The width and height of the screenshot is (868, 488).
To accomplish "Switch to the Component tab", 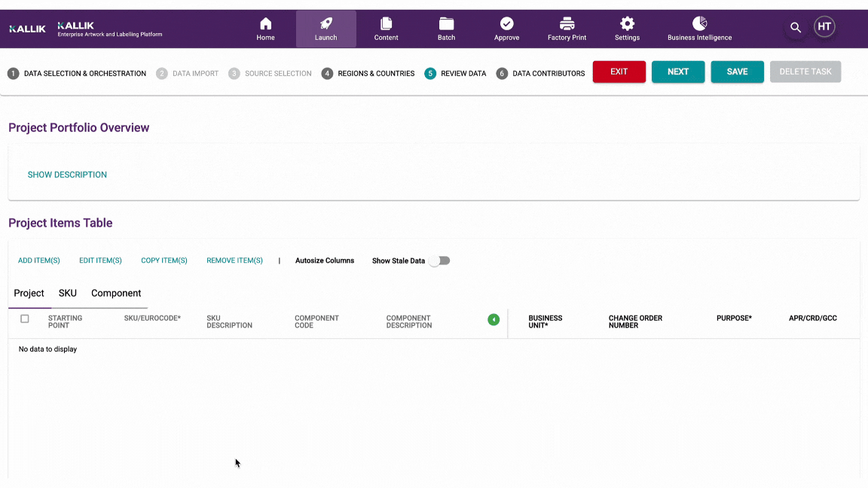I will [x=116, y=293].
